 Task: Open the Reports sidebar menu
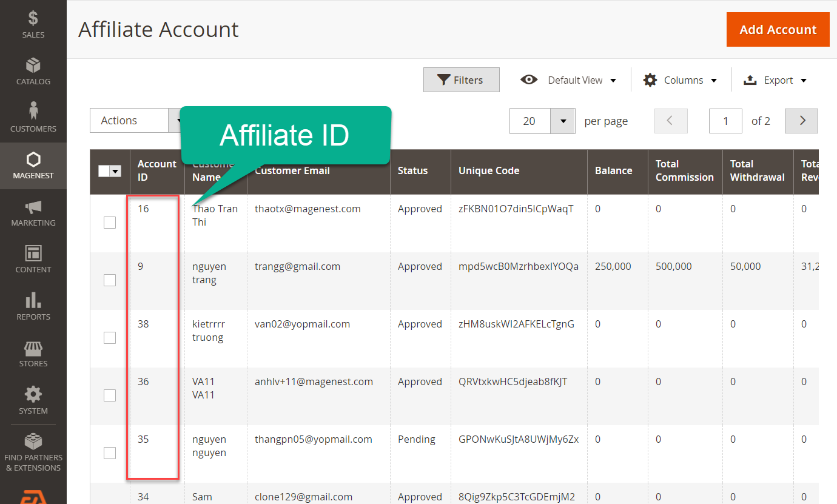coord(33,307)
